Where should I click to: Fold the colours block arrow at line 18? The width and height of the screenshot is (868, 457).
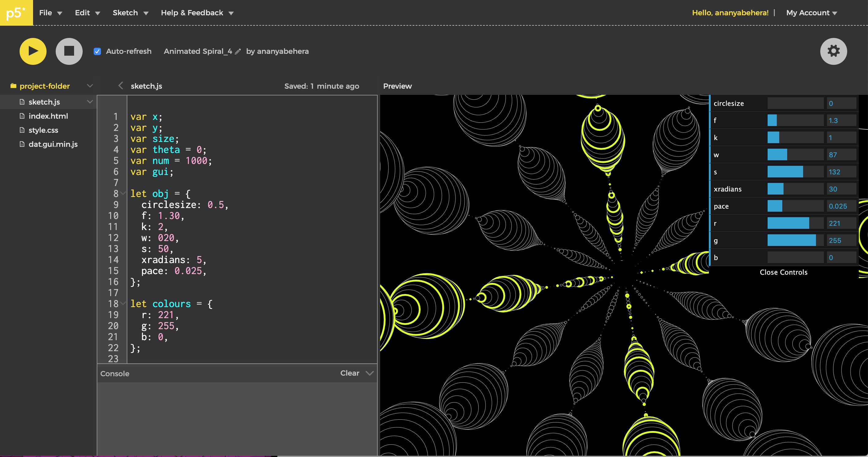(x=123, y=303)
